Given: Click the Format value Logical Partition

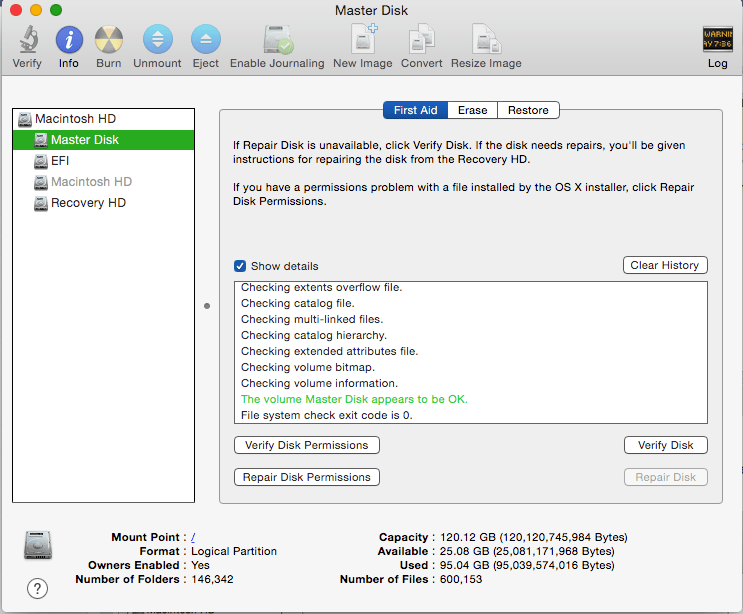Looking at the screenshot, I should pos(234,551).
